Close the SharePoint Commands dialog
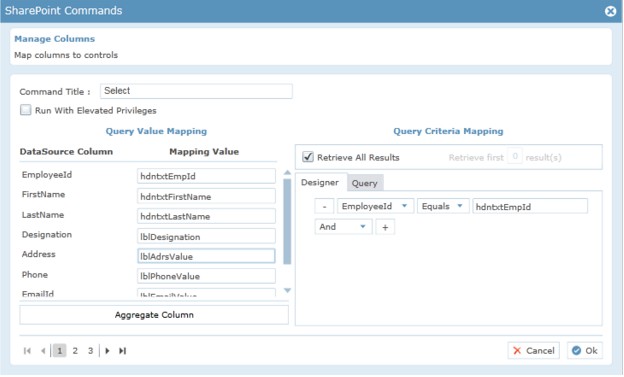 point(610,11)
